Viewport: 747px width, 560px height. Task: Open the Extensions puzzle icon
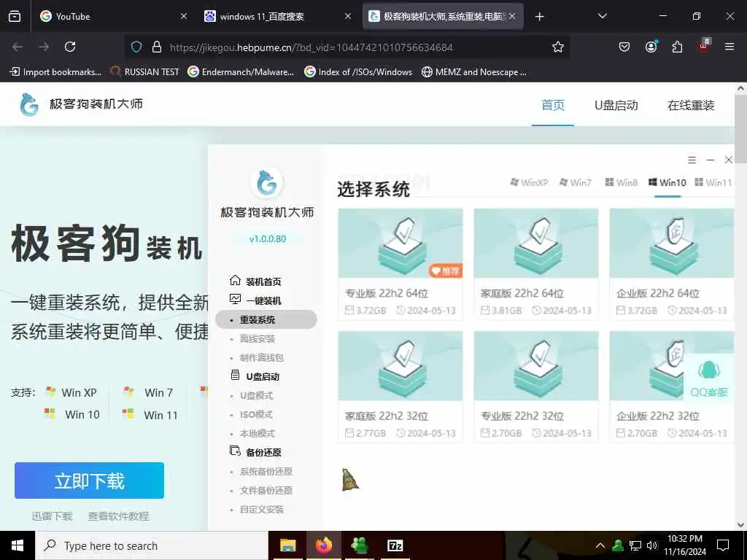point(677,47)
